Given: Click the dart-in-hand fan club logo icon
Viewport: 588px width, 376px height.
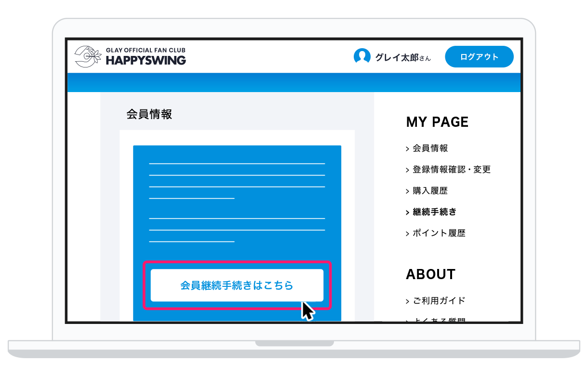Looking at the screenshot, I should (87, 56).
